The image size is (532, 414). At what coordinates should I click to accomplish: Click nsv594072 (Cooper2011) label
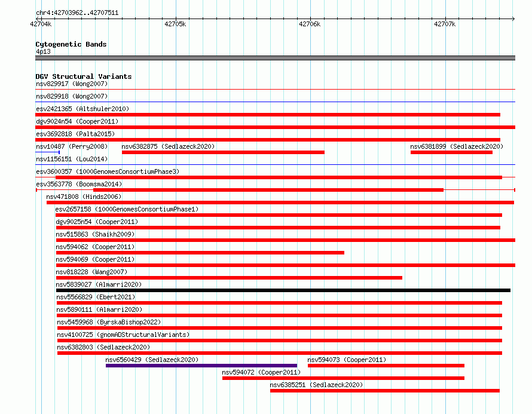coord(261,372)
